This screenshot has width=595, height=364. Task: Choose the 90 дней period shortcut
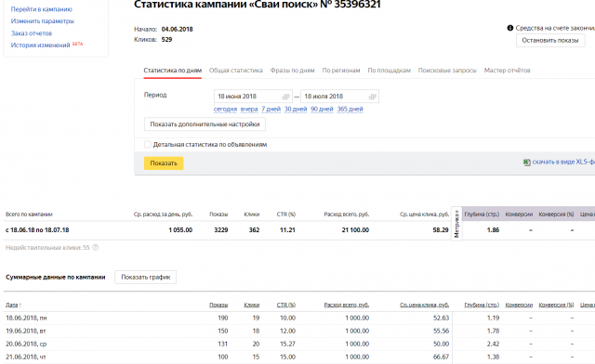click(322, 110)
